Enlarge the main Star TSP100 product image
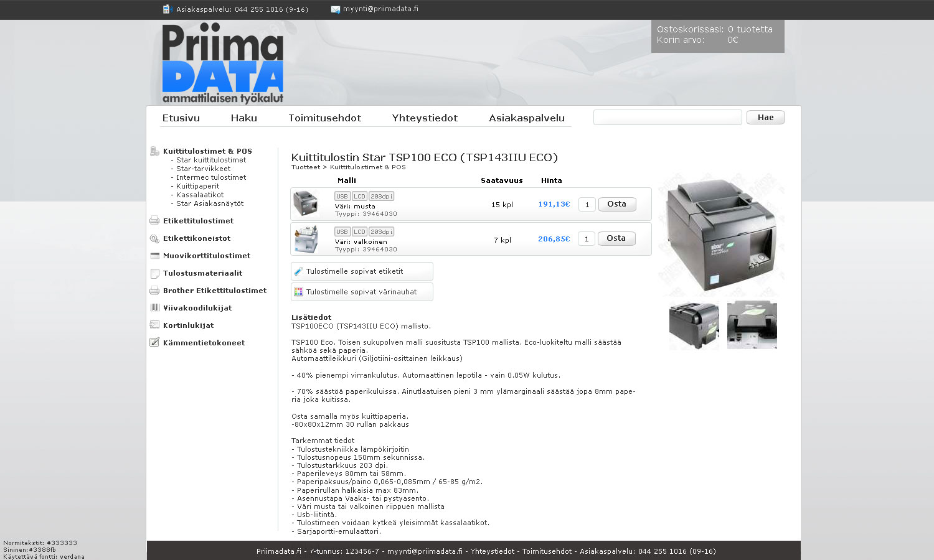 [721, 235]
